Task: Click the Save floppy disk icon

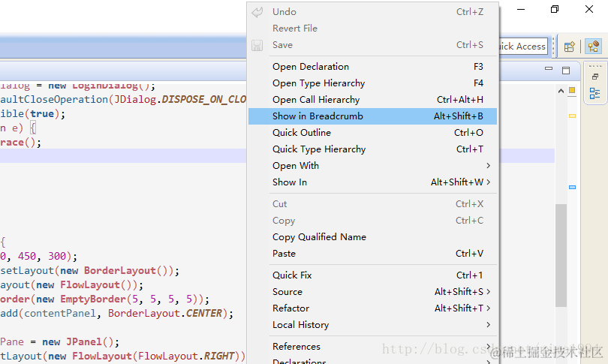Action: click(x=257, y=45)
